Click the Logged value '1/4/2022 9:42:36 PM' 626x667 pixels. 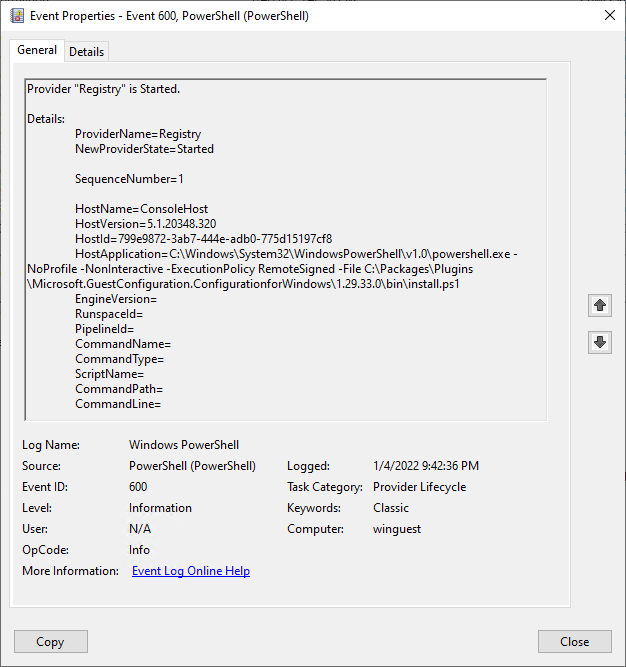pyautogui.click(x=426, y=466)
